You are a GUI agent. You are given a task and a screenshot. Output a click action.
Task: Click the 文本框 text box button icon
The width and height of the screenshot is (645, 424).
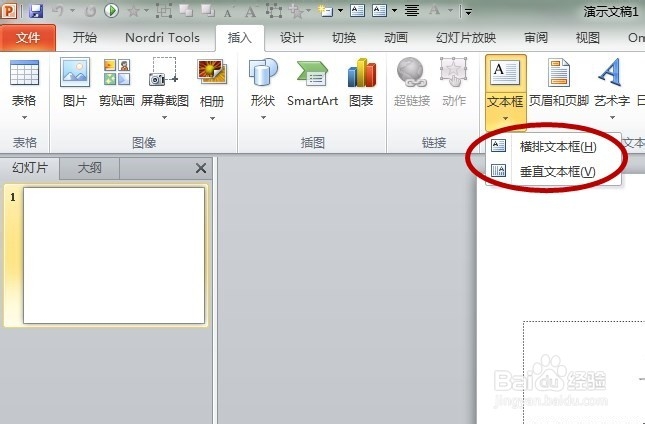506,72
